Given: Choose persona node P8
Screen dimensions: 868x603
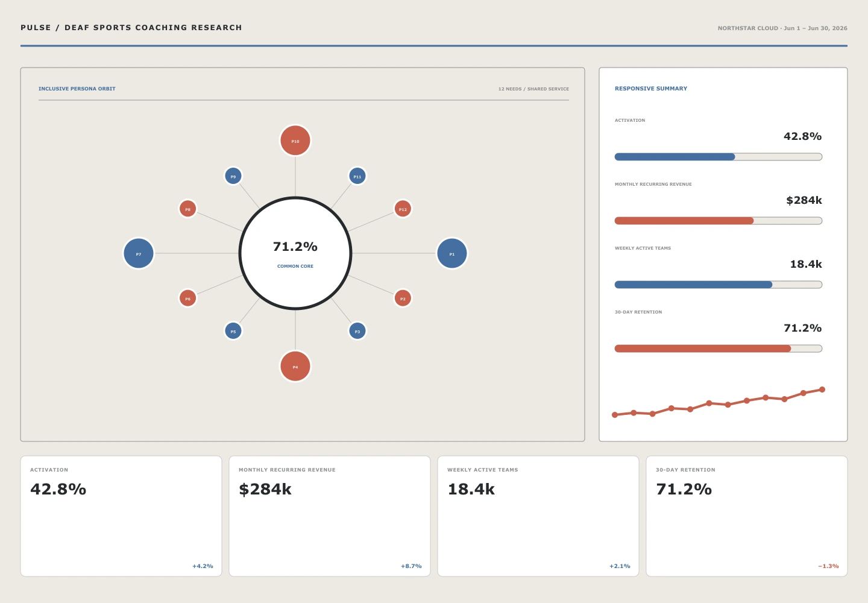Looking at the screenshot, I should pyautogui.click(x=188, y=209).
